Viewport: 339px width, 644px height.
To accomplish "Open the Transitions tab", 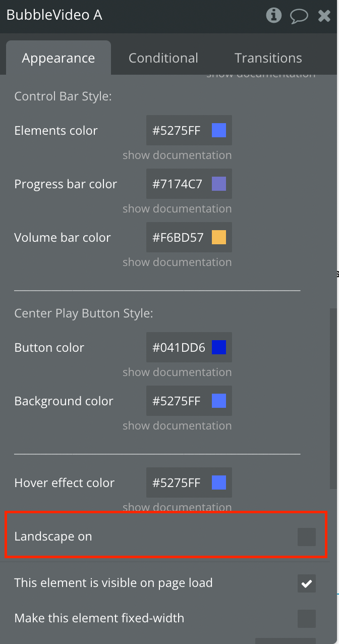I will coord(268,58).
